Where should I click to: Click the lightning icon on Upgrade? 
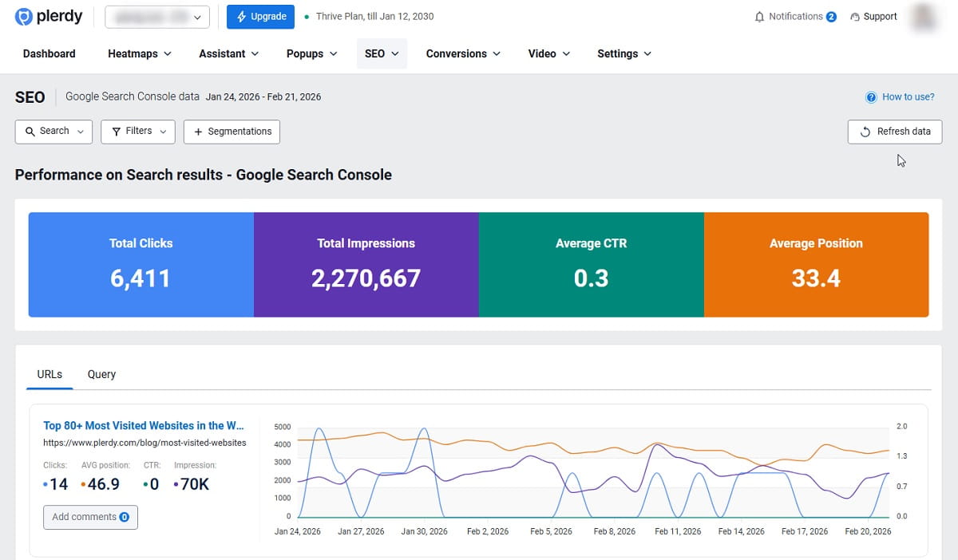pyautogui.click(x=243, y=16)
